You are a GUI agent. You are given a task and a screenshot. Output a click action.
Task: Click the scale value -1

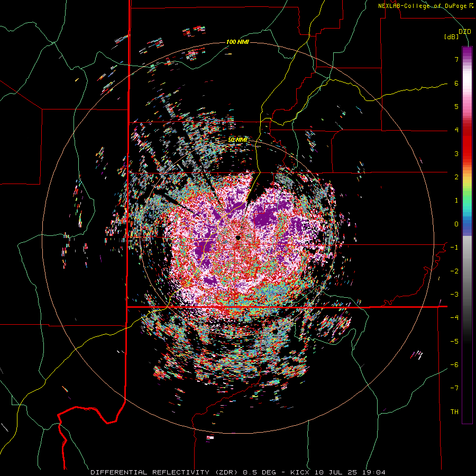tap(454, 247)
